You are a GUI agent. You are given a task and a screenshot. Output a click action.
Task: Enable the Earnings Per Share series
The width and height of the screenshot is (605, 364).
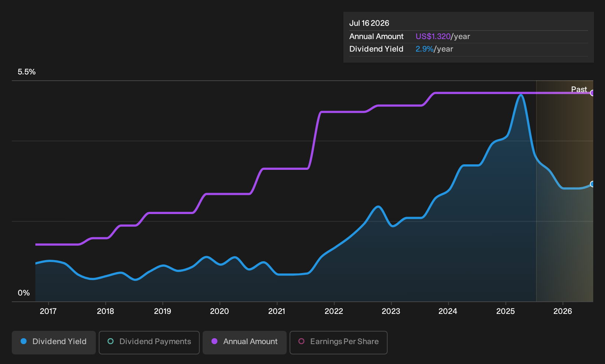click(339, 342)
